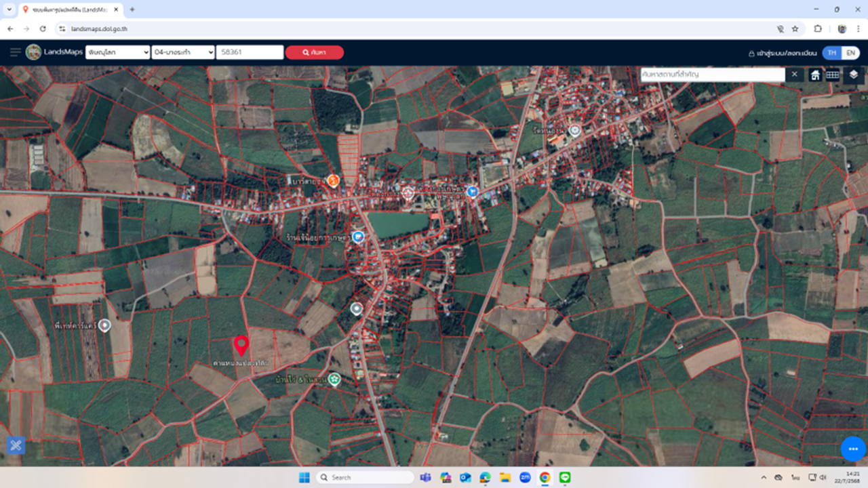Viewport: 868px width, 488px height.
Task: Clear the place search box with X
Action: [794, 75]
